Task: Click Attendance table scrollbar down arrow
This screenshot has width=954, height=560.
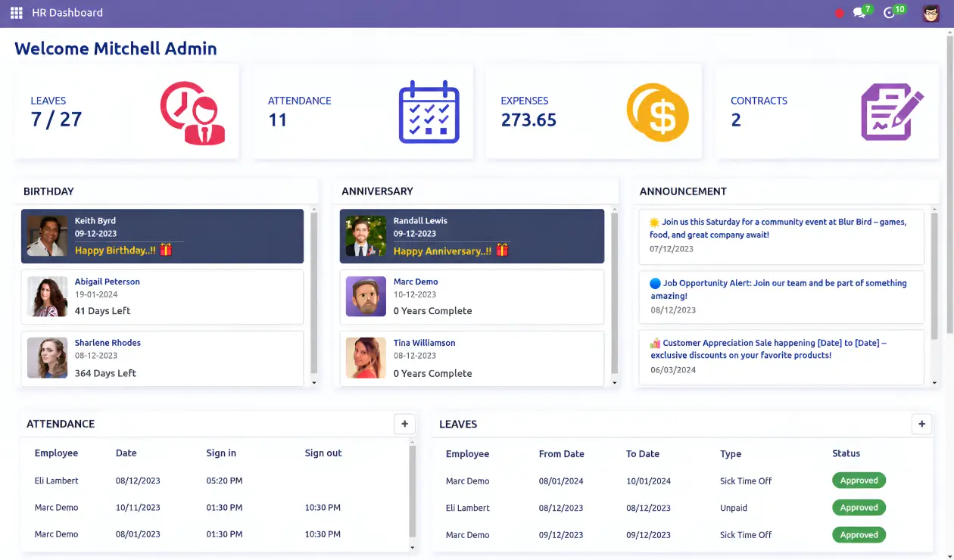Action: coord(413,547)
